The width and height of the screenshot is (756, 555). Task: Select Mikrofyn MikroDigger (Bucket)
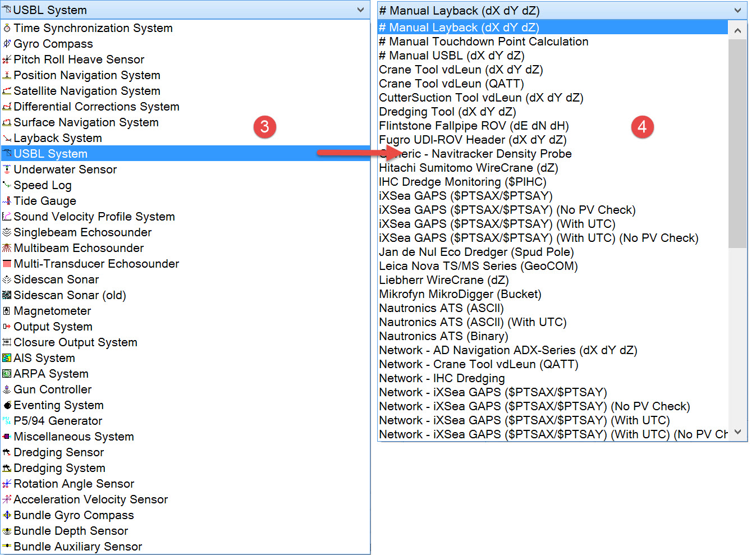click(x=553, y=294)
